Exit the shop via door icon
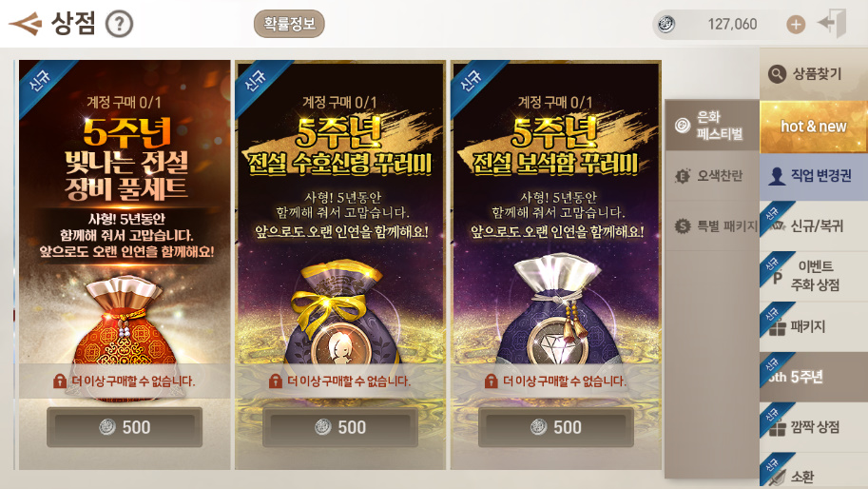Viewport: 868px width, 489px height. click(x=833, y=24)
